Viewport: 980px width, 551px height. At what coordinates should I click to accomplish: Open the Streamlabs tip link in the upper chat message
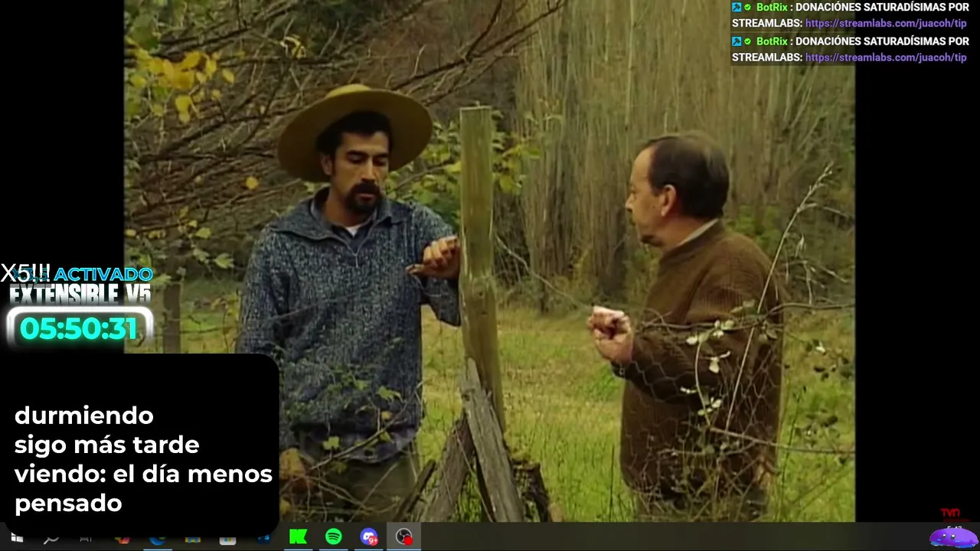(x=886, y=23)
